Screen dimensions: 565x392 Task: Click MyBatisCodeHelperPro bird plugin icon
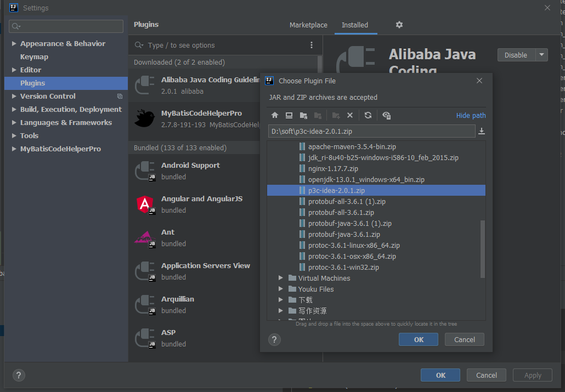pyautogui.click(x=145, y=118)
